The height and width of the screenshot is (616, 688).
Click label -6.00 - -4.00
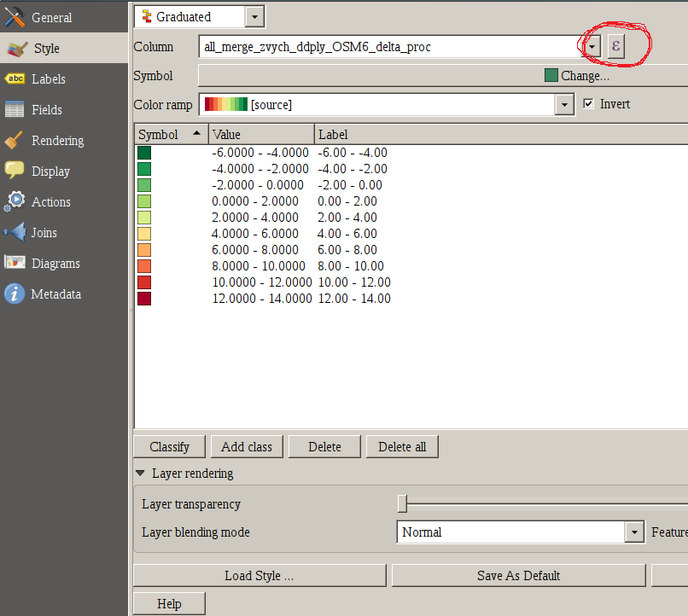coord(353,153)
